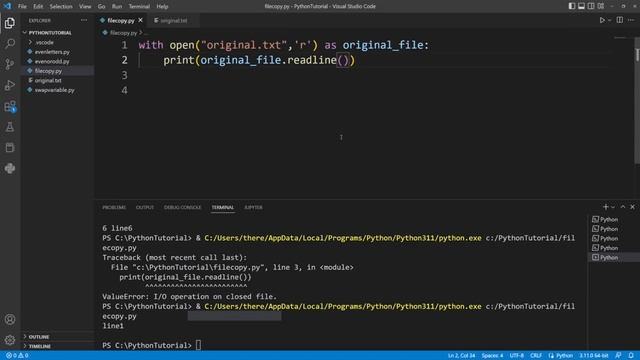Open Explorer views and more actions ellipsis
The width and height of the screenshot is (640, 360).
point(84,20)
